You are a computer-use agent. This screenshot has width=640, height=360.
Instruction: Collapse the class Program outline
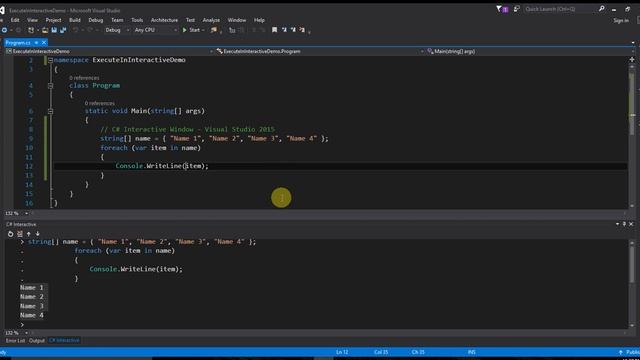click(x=51, y=86)
